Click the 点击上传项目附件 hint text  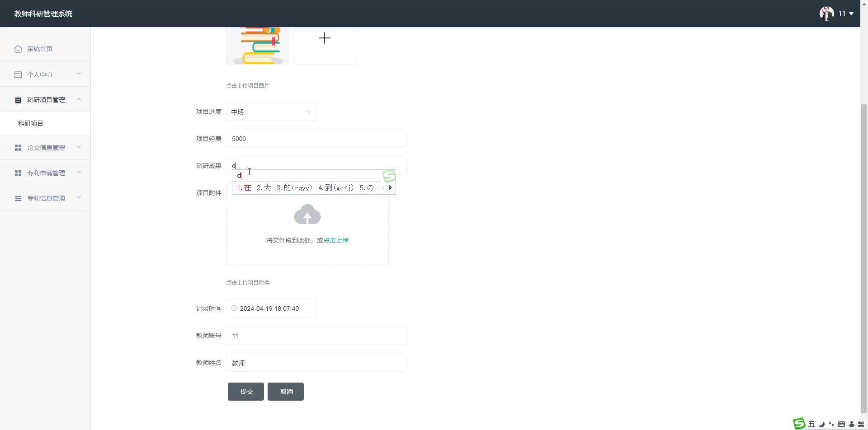(248, 282)
